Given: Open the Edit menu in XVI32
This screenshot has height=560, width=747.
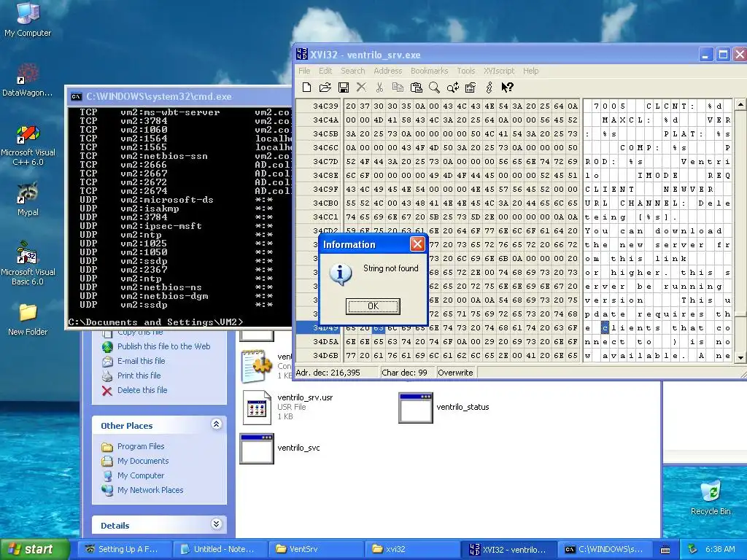Looking at the screenshot, I should [x=325, y=71].
